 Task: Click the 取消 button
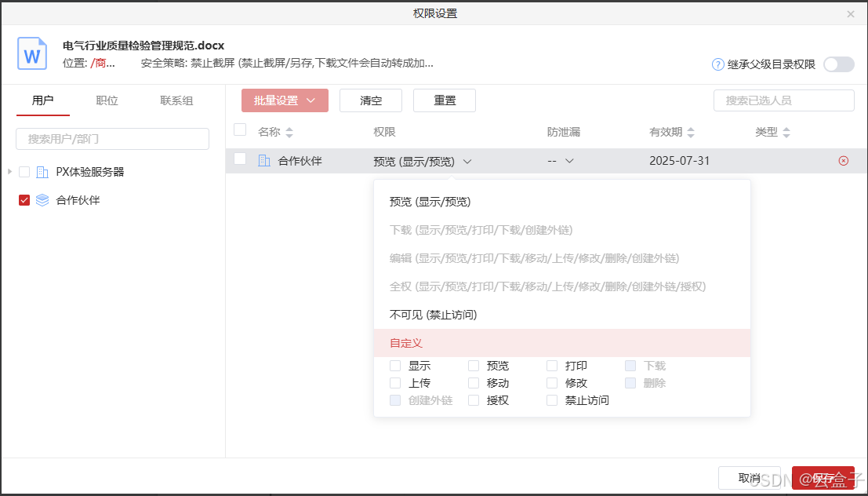(x=749, y=478)
